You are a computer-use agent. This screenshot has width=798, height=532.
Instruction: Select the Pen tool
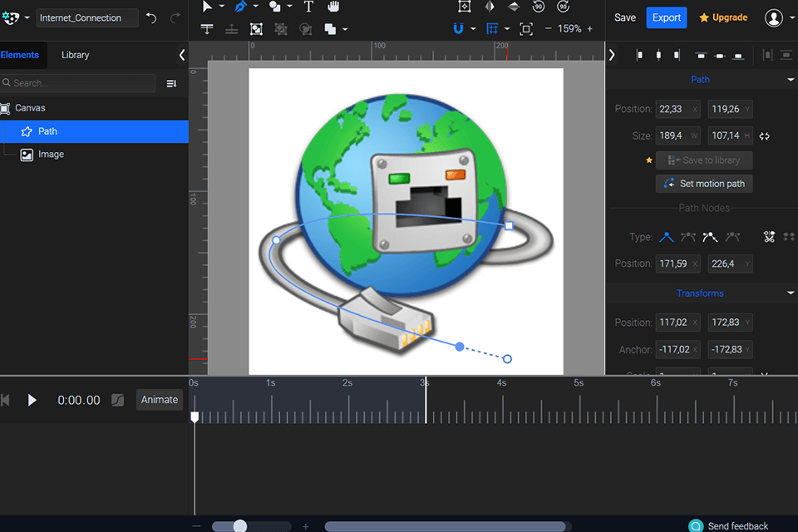240,6
